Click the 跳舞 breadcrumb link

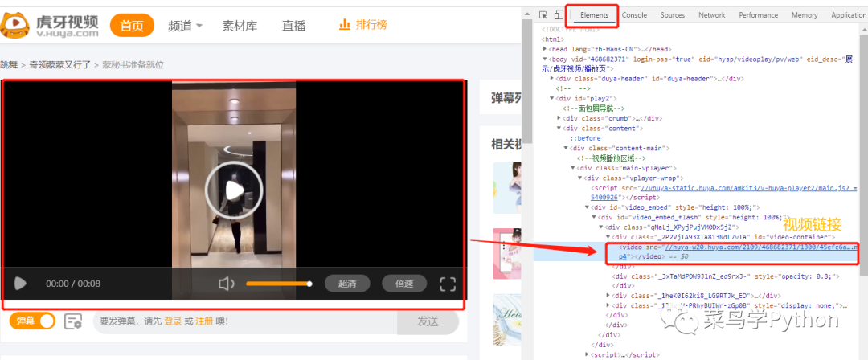click(9, 65)
